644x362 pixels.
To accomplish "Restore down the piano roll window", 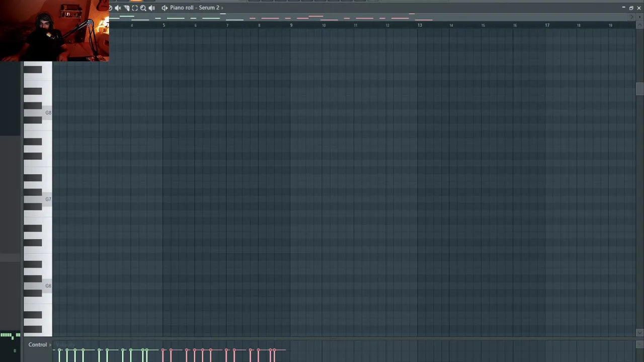I will 631,8.
